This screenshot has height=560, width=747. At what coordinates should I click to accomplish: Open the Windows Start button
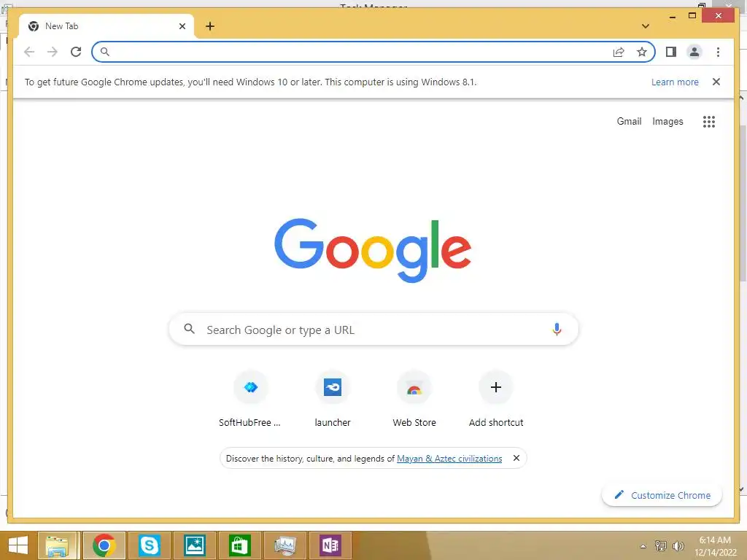(18, 545)
